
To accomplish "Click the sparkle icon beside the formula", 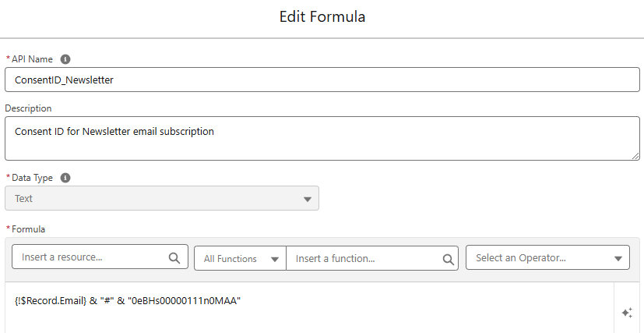I will coord(627,313).
